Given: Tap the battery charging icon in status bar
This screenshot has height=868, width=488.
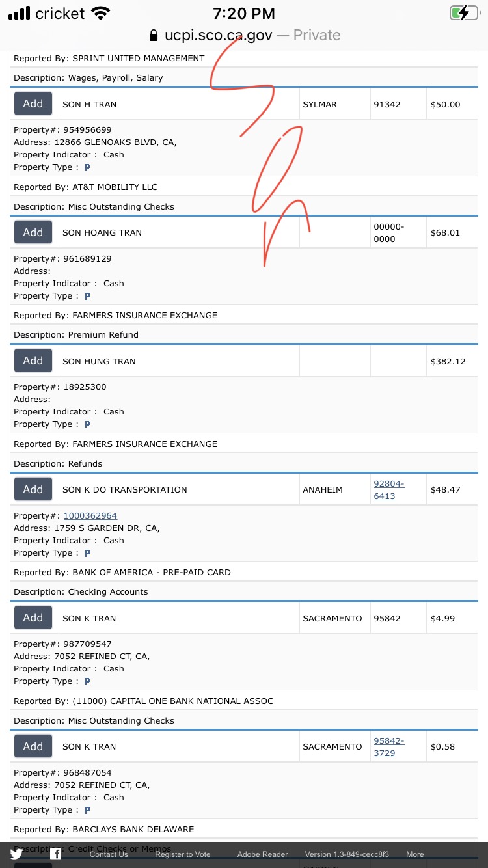Looking at the screenshot, I should (464, 13).
